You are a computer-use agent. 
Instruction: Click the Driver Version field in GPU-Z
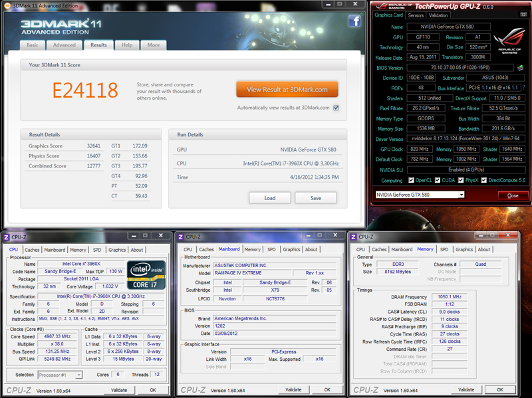point(466,139)
